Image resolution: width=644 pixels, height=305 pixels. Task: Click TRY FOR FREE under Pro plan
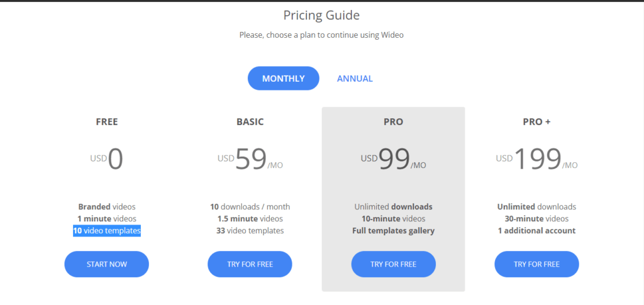[393, 264]
